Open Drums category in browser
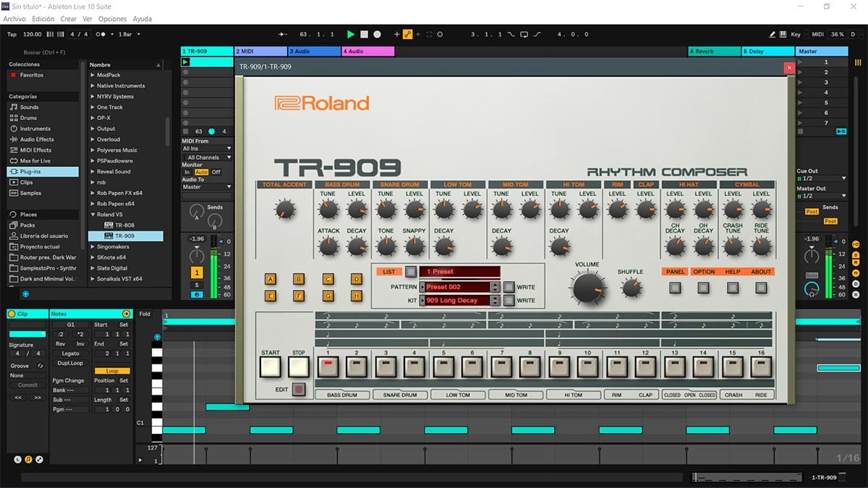This screenshot has height=488, width=868. click(28, 118)
